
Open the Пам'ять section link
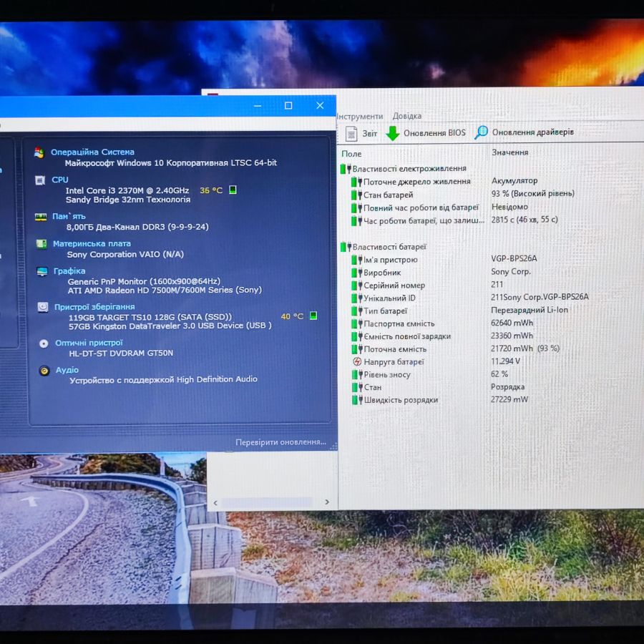[69, 216]
